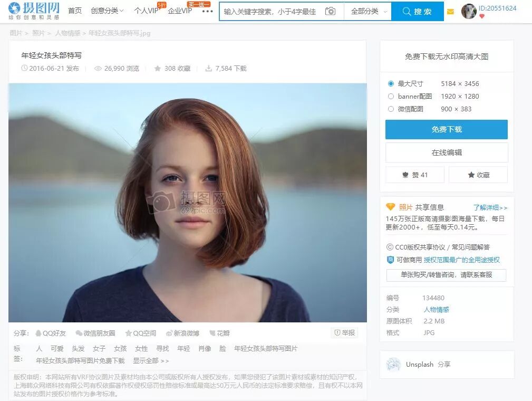Image resolution: width=532 pixels, height=401 pixels.
Task: Select the 最大尺寸 radio option
Action: tap(391, 83)
